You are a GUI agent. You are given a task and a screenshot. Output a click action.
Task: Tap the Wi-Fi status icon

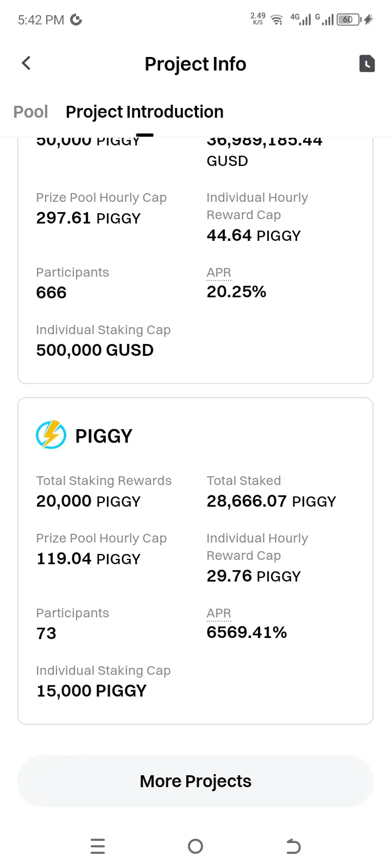[277, 20]
